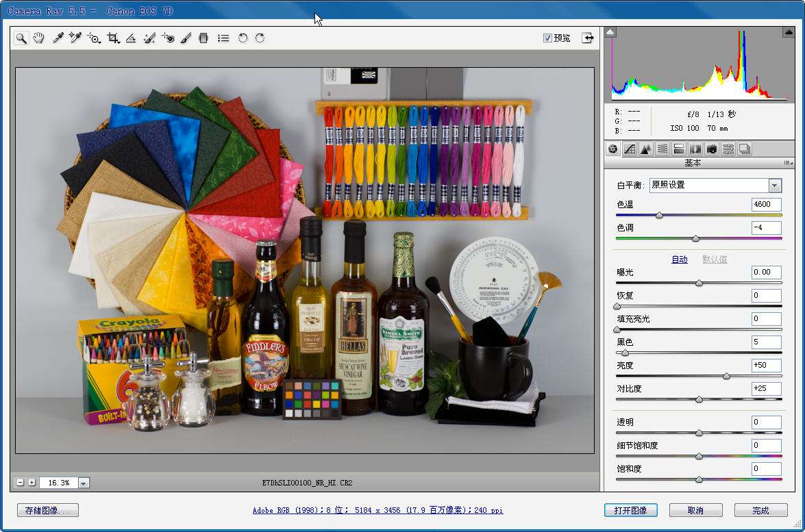Select the Red Eye Removal tool
The width and height of the screenshot is (805, 532).
168,38
